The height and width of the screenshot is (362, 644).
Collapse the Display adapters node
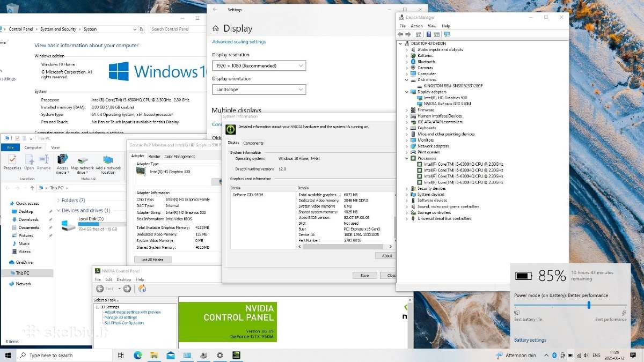407,92
